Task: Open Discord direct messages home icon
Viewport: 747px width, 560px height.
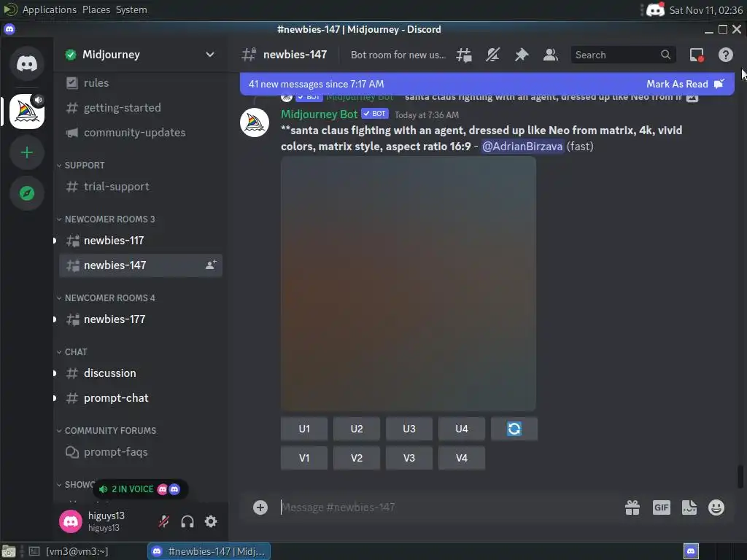Action: pyautogui.click(x=27, y=63)
